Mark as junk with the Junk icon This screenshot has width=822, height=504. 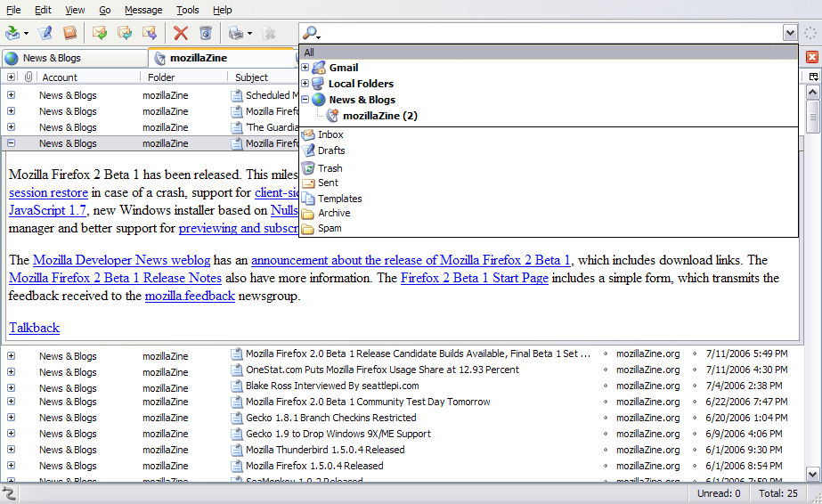pos(206,33)
